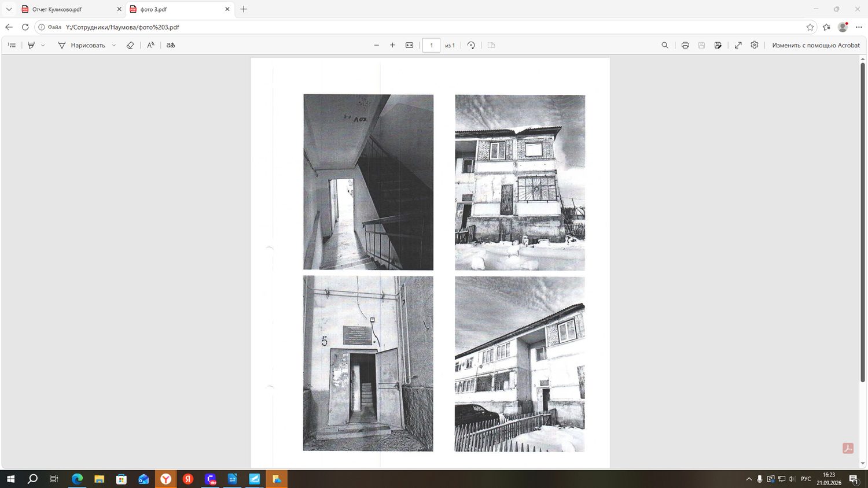Image resolution: width=868 pixels, height=488 pixels.
Task: Open the browser profile menu
Action: coord(843,27)
